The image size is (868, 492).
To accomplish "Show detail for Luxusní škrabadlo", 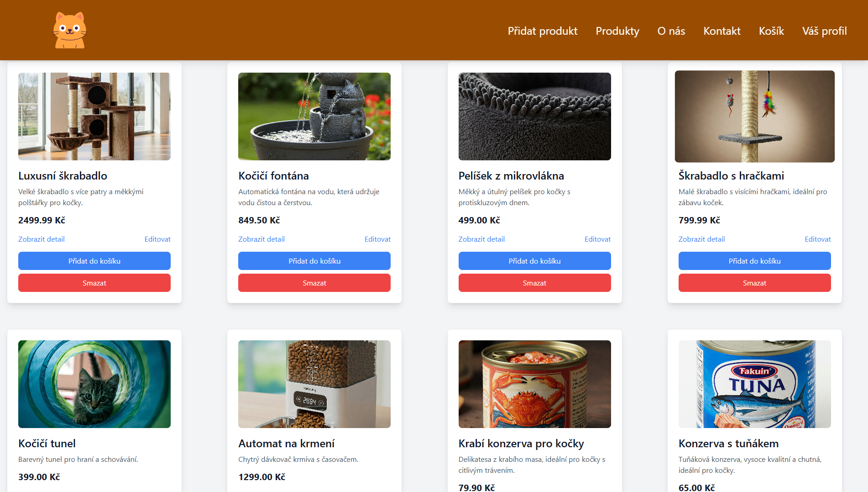I will 42,239.
